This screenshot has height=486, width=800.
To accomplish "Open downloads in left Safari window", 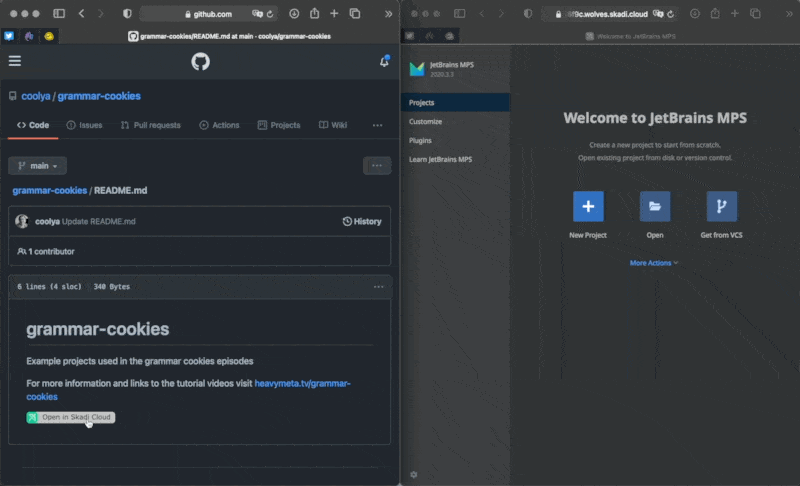I will pyautogui.click(x=294, y=14).
